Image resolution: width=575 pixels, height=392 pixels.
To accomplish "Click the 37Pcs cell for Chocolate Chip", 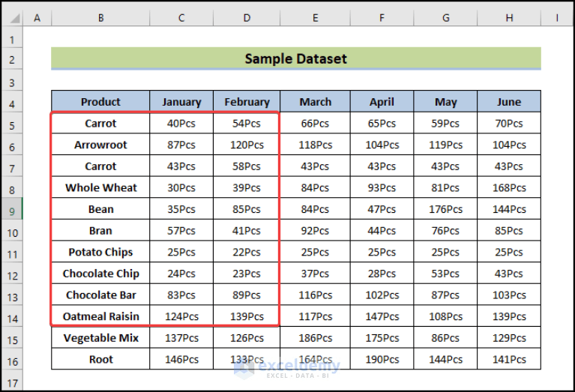I will coord(315,273).
